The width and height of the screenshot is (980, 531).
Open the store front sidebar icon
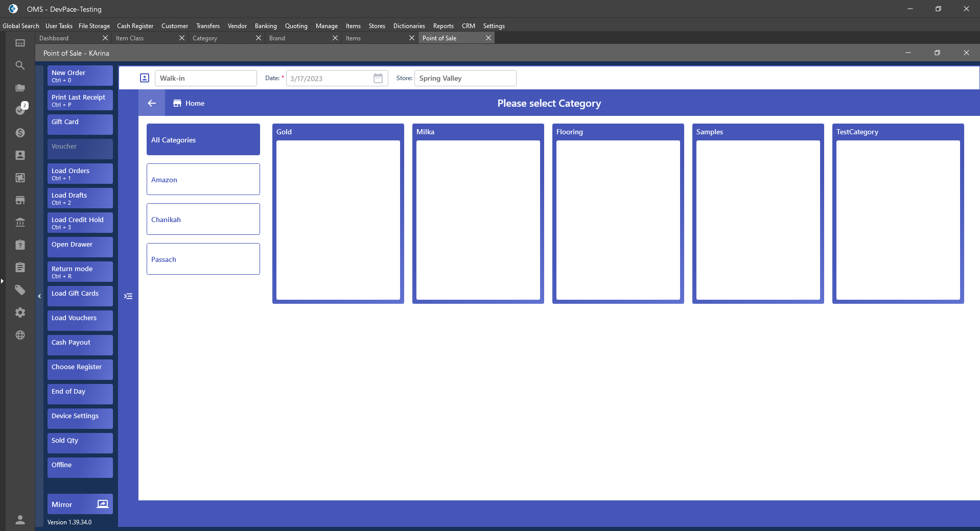(x=20, y=200)
